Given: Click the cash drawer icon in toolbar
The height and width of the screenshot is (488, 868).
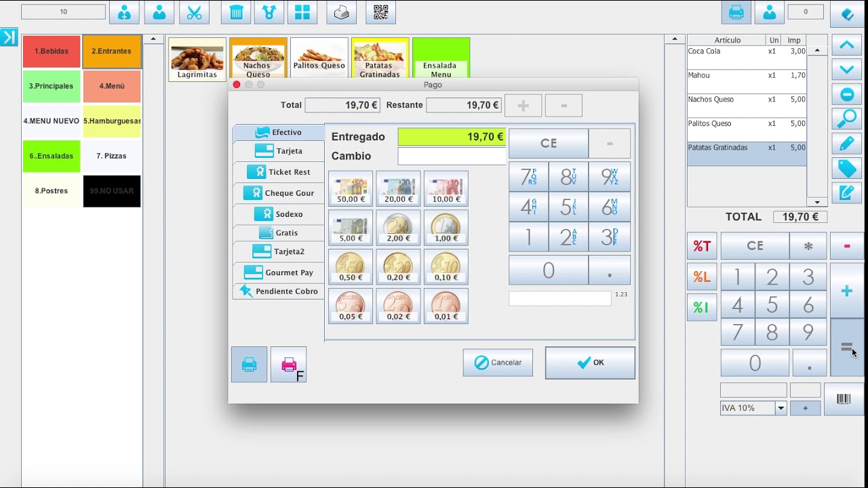Looking at the screenshot, I should coord(342,12).
